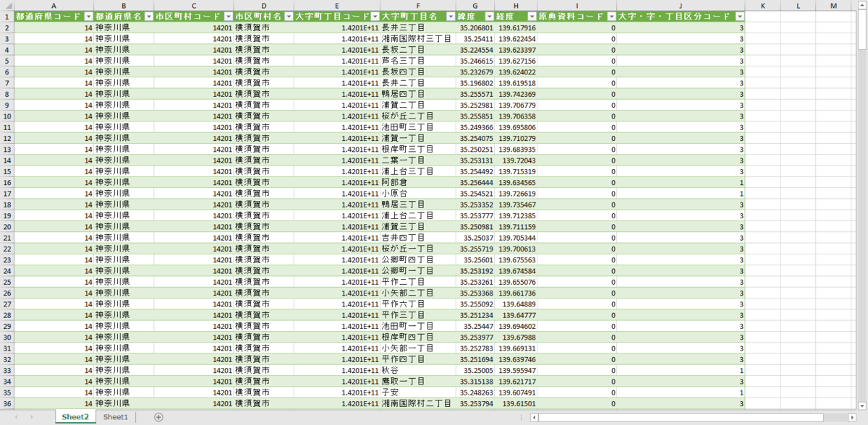Click cell 長井三丁目
Image resolution: width=868 pixels, height=425 pixels.
[x=417, y=27]
